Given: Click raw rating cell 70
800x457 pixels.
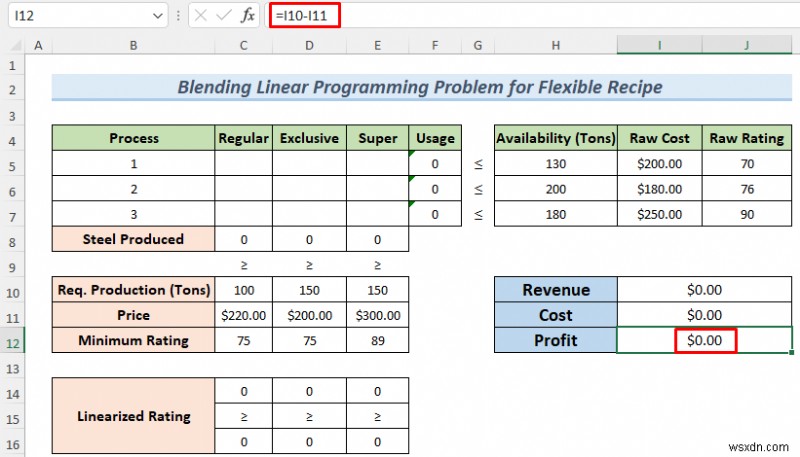Looking at the screenshot, I should [x=747, y=164].
